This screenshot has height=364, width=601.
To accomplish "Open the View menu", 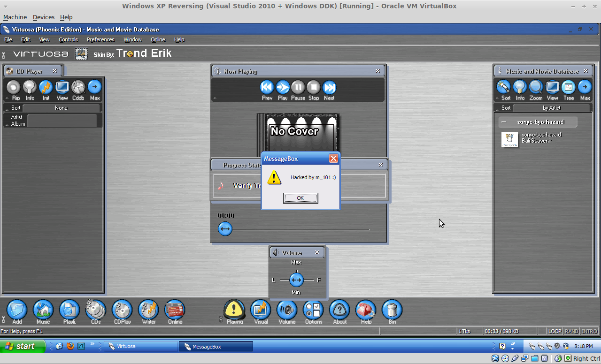I will click(x=44, y=40).
